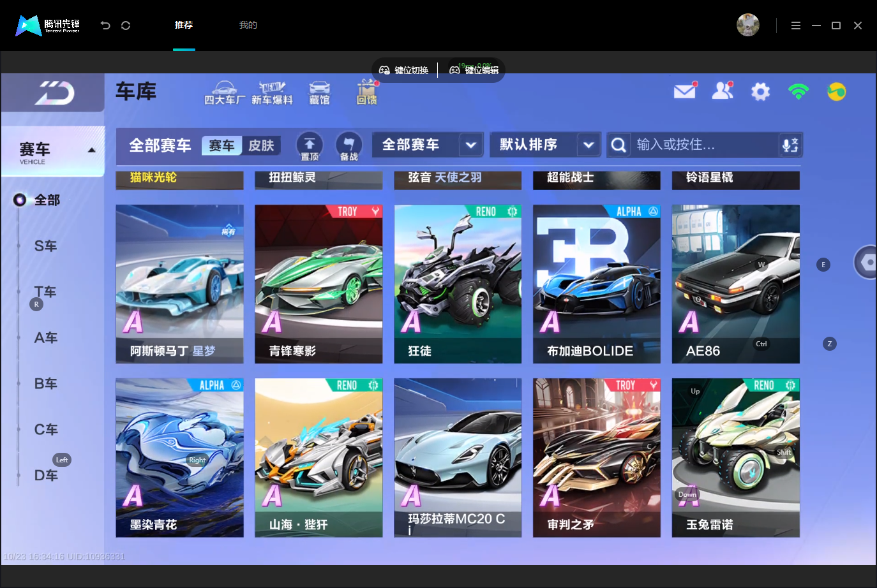The width and height of the screenshot is (877, 588).
Task: Filter by A车 class
Action: pyautogui.click(x=45, y=337)
